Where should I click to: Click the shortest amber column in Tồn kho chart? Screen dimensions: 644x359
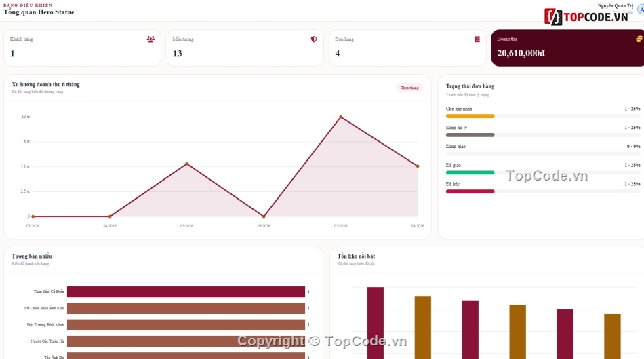(x=612, y=337)
